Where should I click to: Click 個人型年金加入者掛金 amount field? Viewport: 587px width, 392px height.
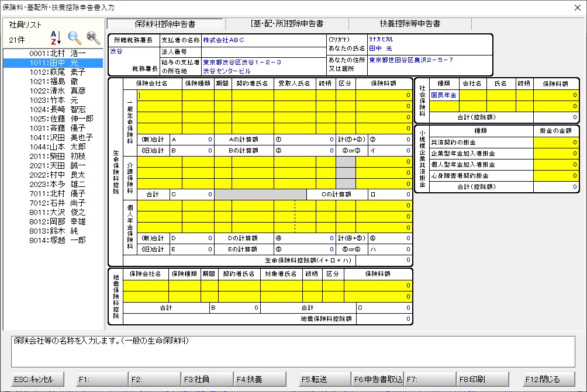tap(556, 165)
